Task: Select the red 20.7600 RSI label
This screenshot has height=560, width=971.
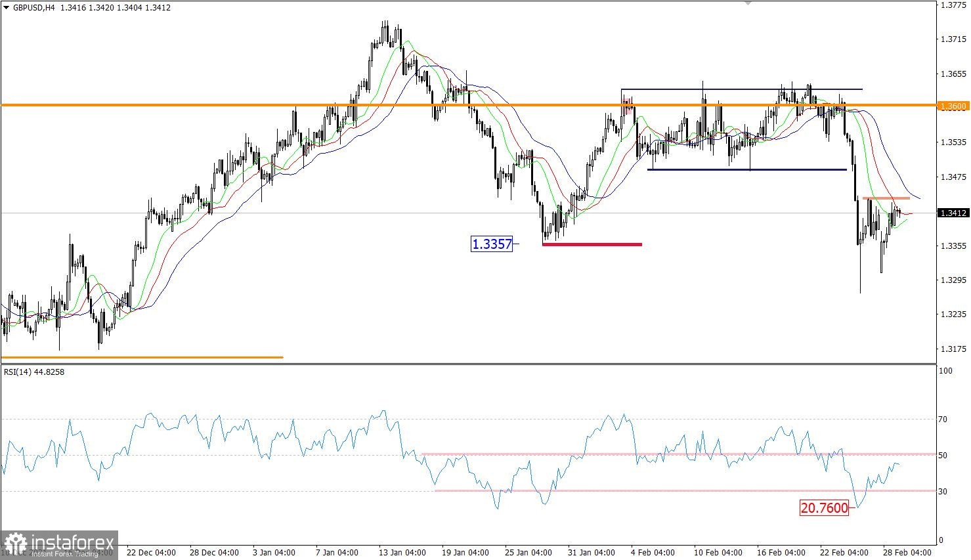Action: point(824,507)
